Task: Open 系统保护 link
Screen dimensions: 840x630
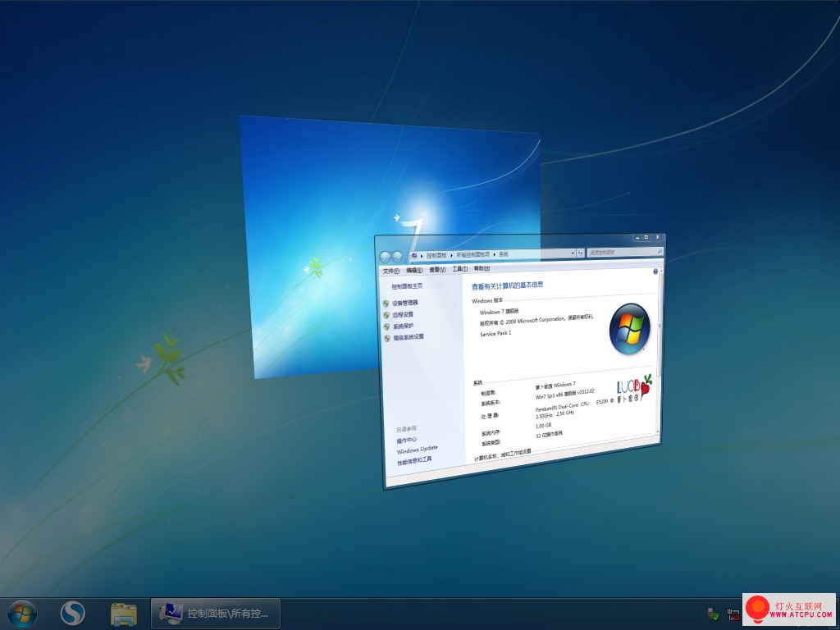Action: (404, 326)
